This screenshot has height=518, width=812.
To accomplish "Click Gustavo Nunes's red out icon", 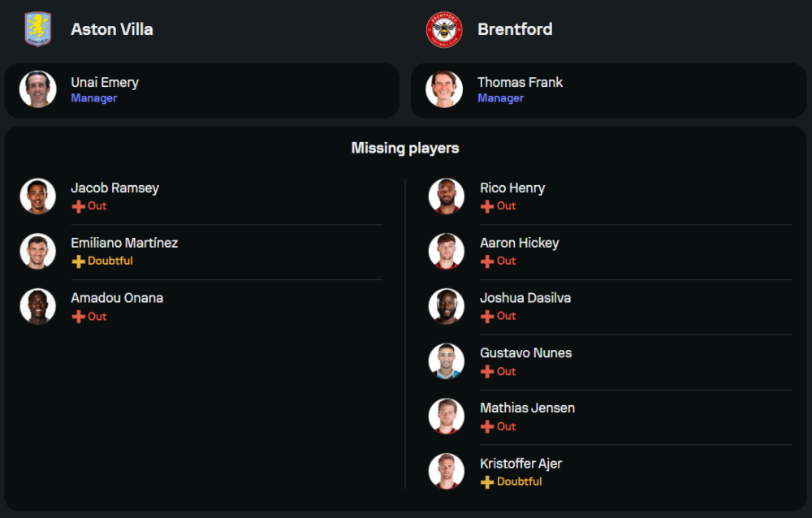I will point(487,372).
